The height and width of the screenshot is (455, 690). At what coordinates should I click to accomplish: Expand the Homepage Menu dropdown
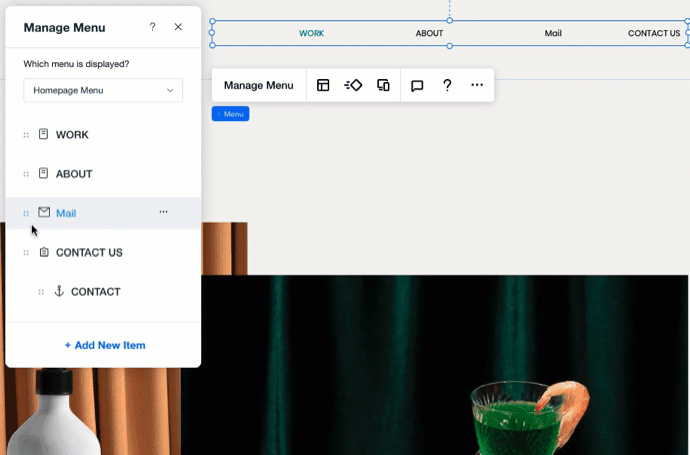[103, 90]
